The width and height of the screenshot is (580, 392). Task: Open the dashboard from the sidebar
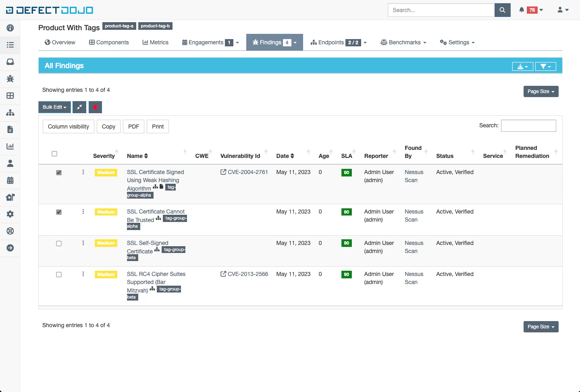(10, 28)
